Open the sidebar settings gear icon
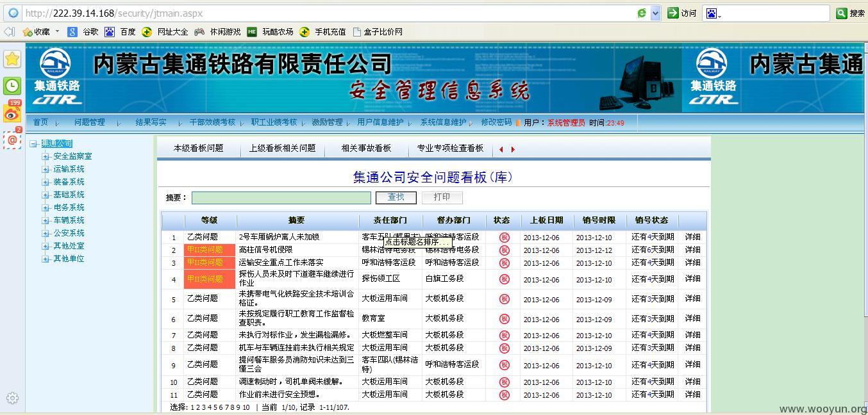The width and height of the screenshot is (868, 415). click(12, 398)
